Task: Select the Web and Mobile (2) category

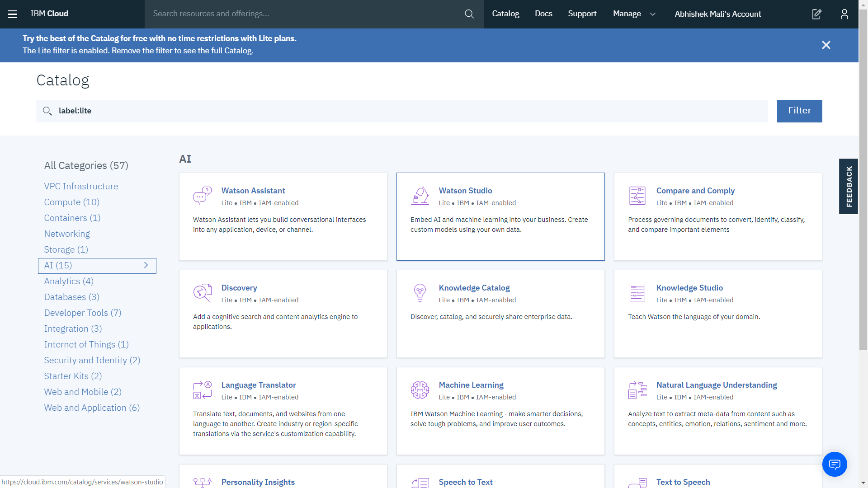Action: click(x=83, y=392)
